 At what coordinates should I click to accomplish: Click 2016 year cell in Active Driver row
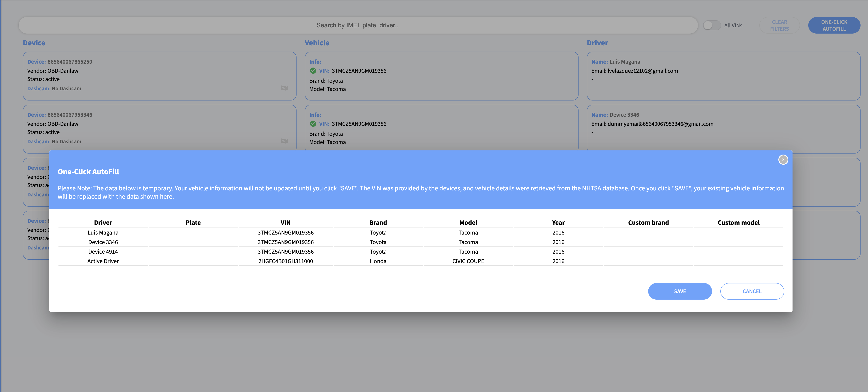tap(558, 261)
